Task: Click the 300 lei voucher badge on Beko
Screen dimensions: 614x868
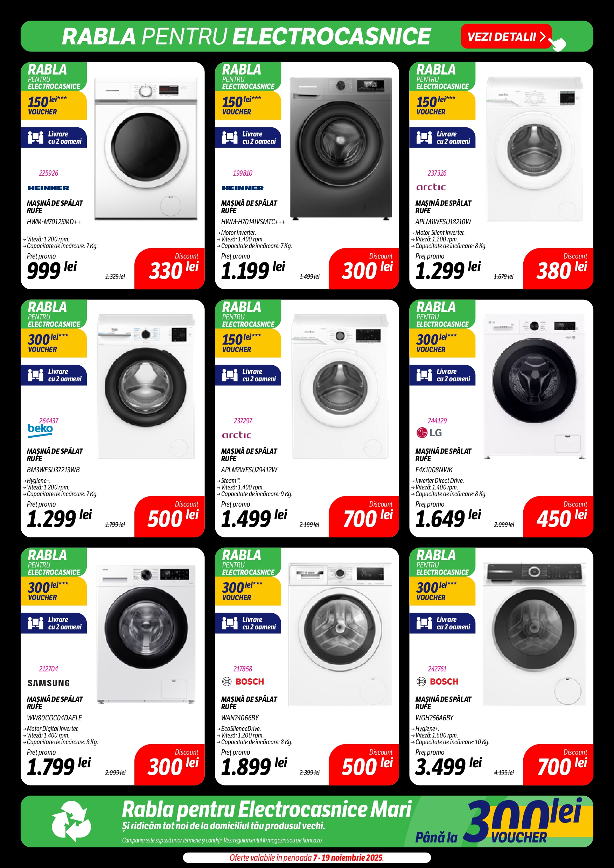Action: (54, 343)
